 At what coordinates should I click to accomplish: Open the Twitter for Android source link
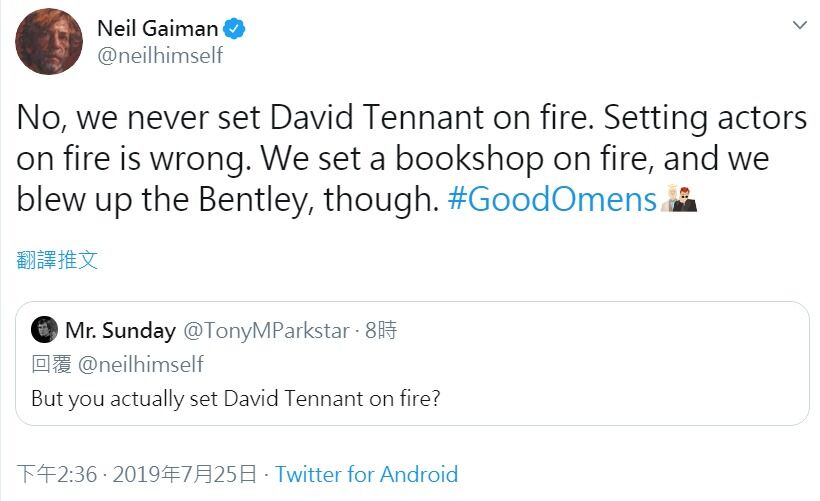click(367, 474)
